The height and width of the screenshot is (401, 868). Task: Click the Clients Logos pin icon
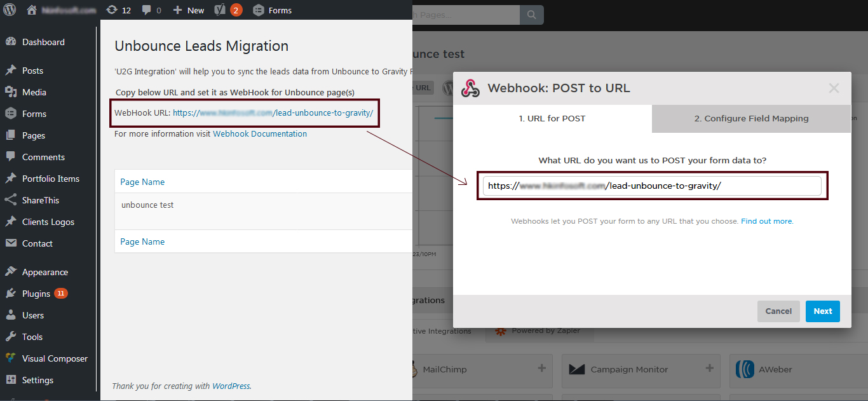tap(11, 222)
